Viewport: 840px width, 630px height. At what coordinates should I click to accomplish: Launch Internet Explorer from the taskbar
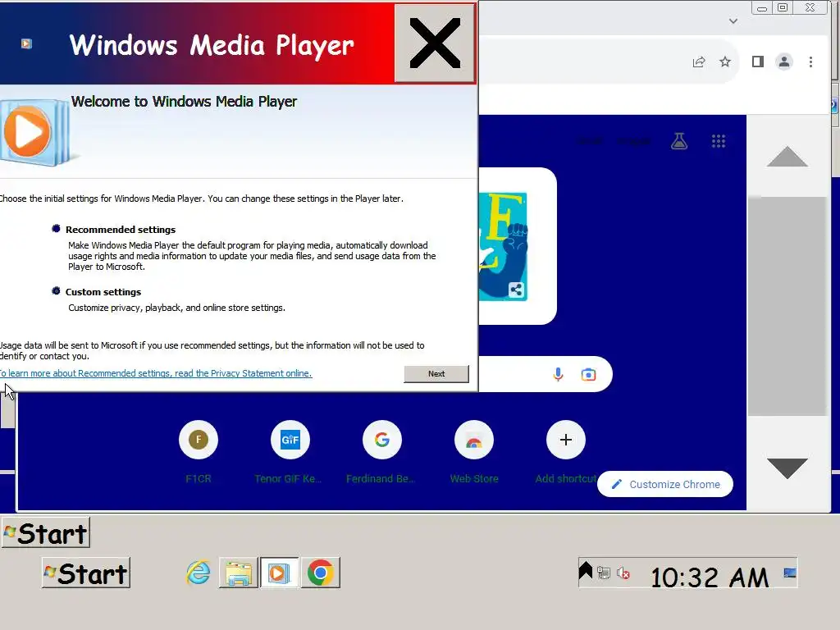click(x=199, y=573)
